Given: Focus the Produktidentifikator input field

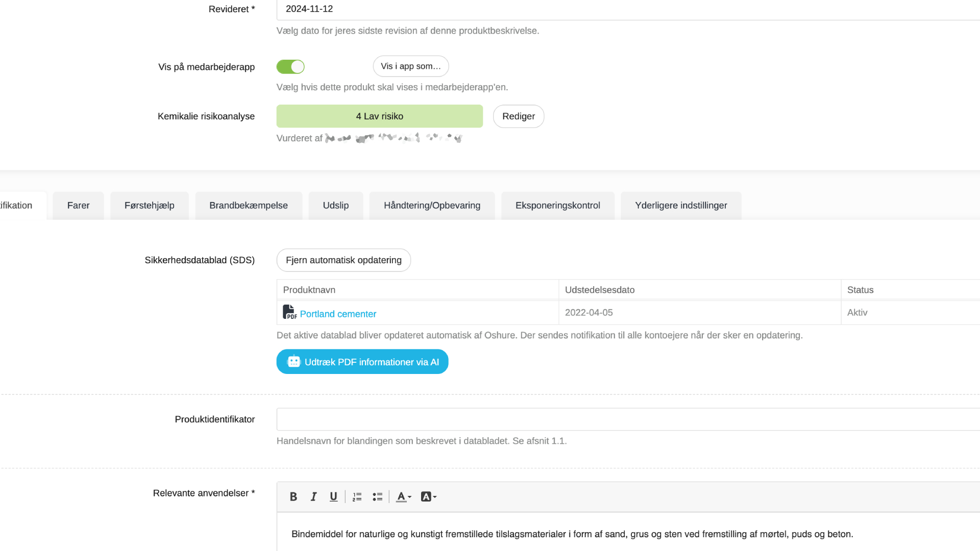Looking at the screenshot, I should (x=628, y=419).
